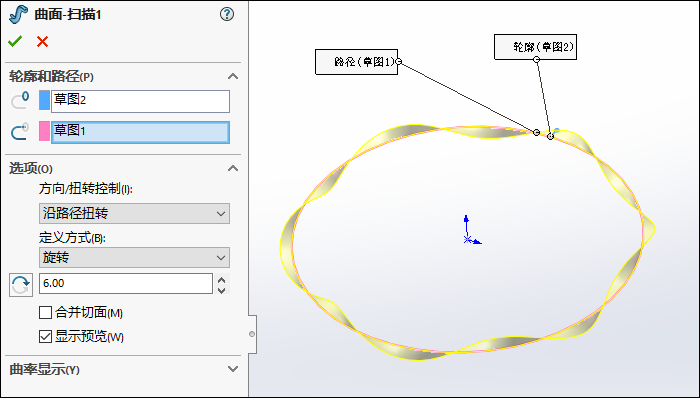Click the surface sweep feature icon

pos(18,14)
